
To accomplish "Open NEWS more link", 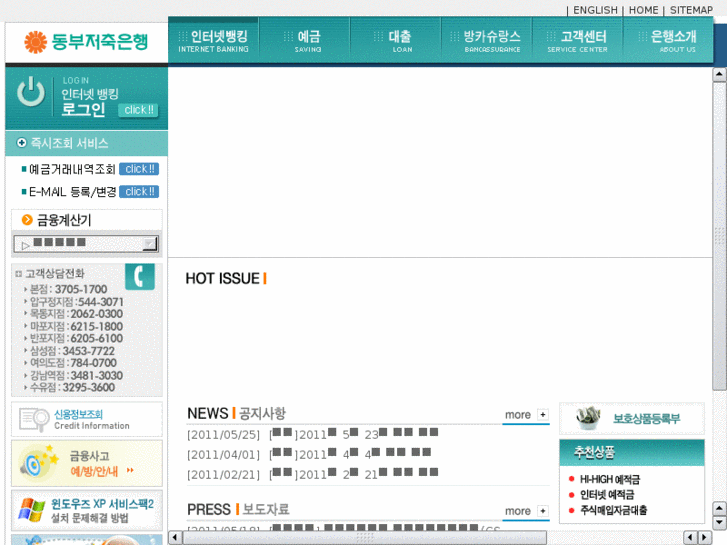I will coord(518,415).
